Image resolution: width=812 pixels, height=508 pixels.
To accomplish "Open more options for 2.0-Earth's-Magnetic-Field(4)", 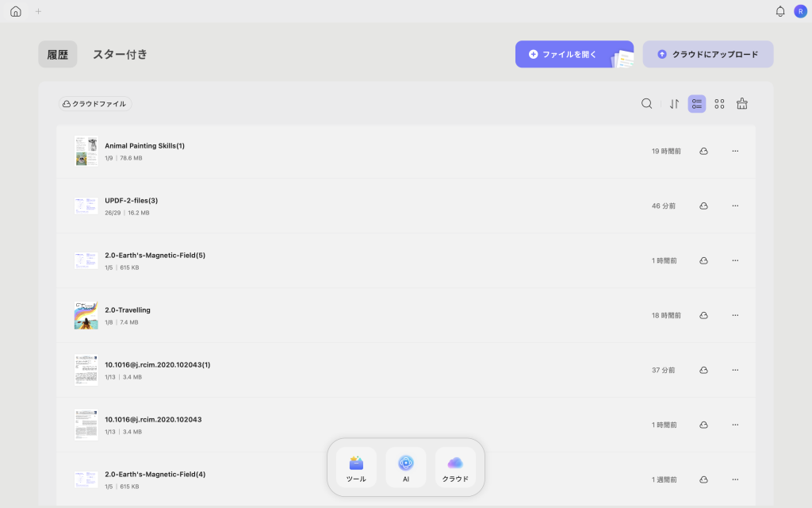I will (x=735, y=479).
